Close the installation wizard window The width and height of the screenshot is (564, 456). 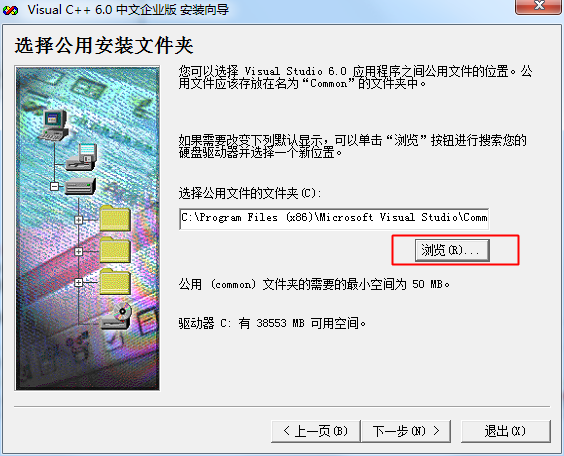pos(538,6)
